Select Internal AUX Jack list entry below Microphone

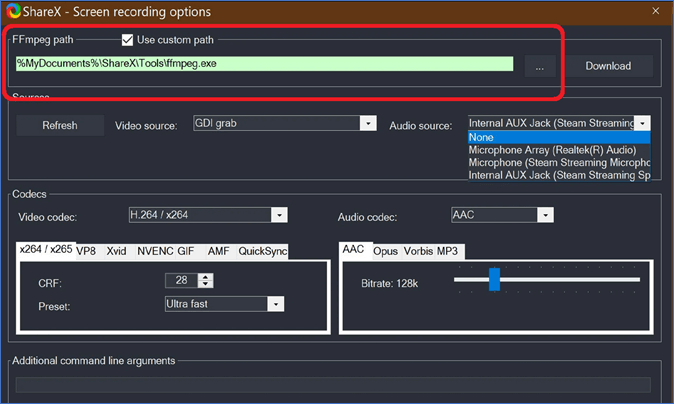tap(559, 175)
